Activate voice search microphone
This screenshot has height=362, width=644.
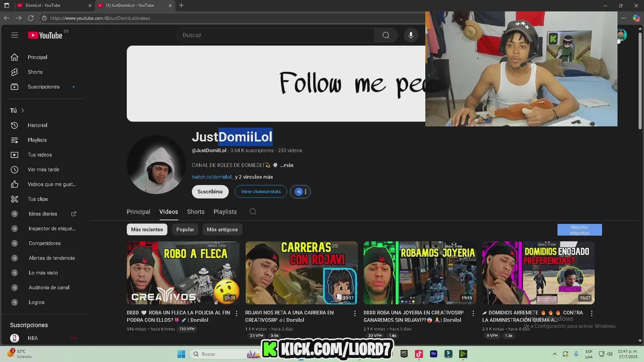[411, 35]
